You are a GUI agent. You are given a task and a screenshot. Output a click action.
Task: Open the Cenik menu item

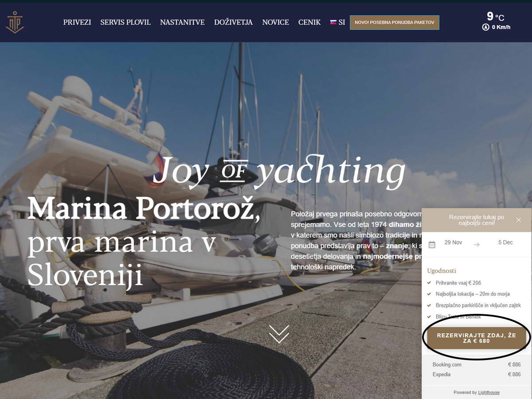[x=309, y=22]
